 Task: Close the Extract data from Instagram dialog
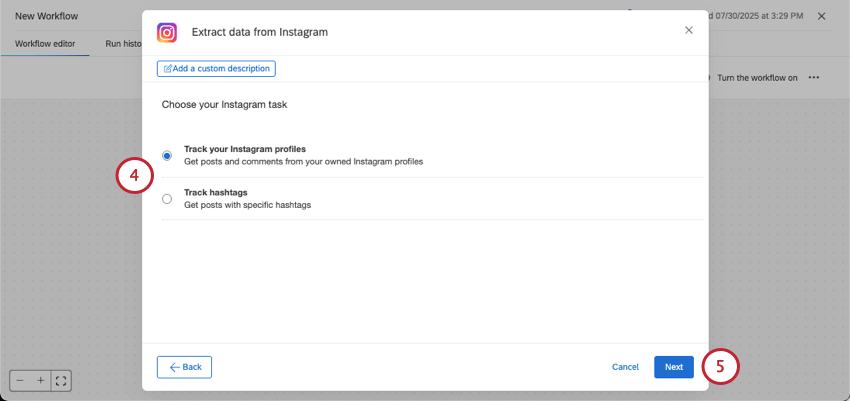click(688, 30)
